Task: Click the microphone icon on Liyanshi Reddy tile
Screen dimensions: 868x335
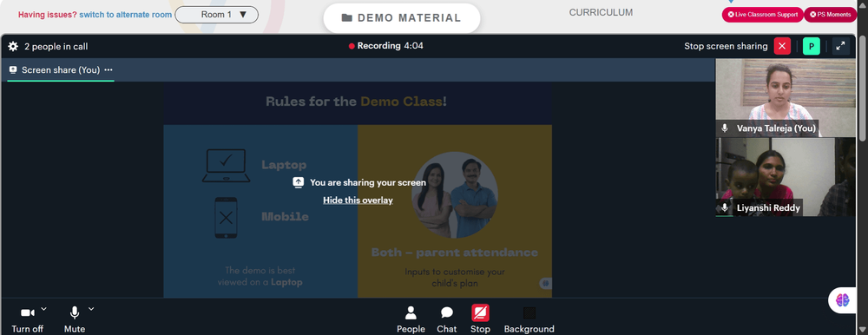Action: pyautogui.click(x=725, y=208)
